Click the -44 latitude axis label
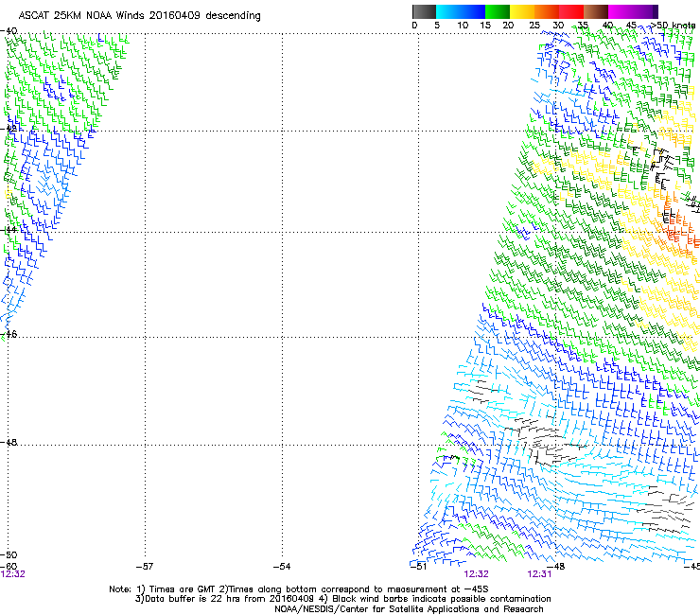The image size is (700, 615). click(x=9, y=230)
